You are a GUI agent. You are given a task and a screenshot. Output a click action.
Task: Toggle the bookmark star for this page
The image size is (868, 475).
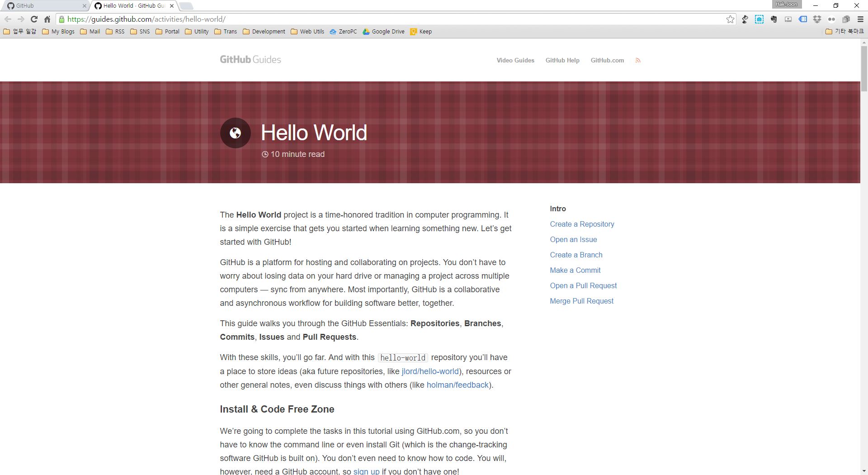point(729,19)
